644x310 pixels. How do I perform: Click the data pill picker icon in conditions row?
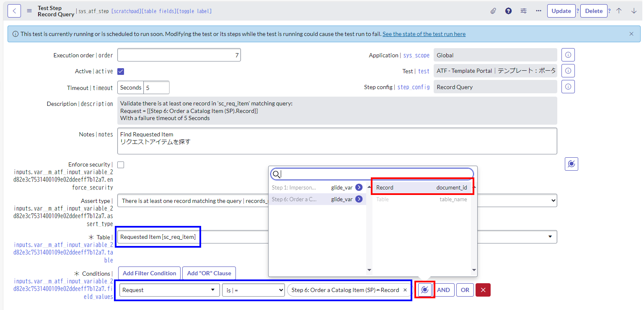pos(424,290)
